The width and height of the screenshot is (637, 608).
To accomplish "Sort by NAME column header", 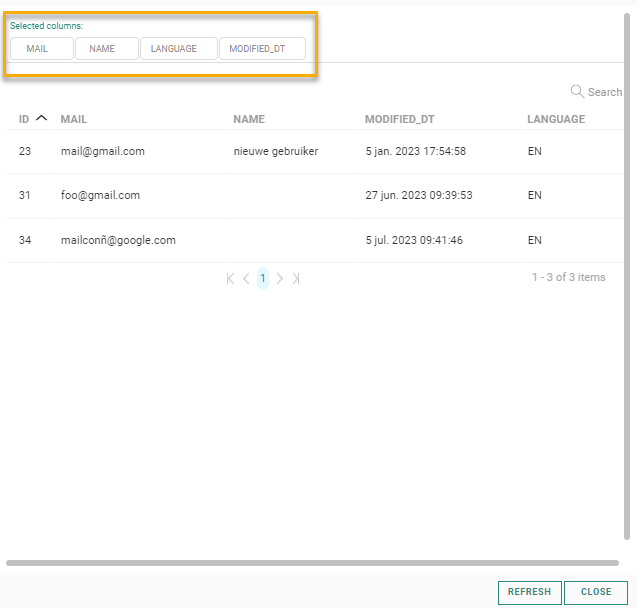I will coord(249,119).
